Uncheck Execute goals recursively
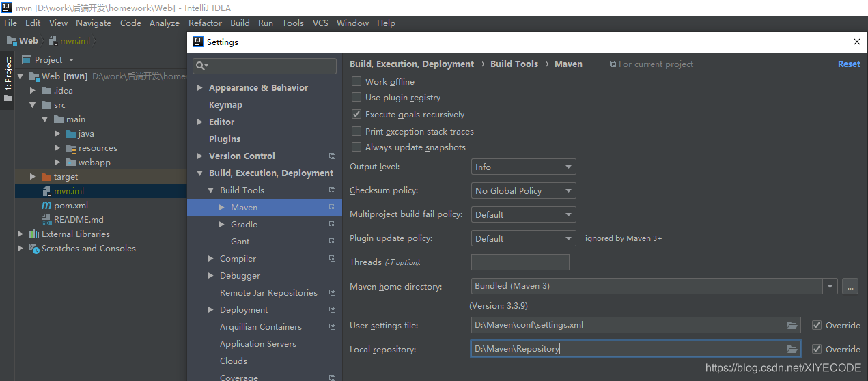Screen dimensions: 868x381 pyautogui.click(x=356, y=115)
